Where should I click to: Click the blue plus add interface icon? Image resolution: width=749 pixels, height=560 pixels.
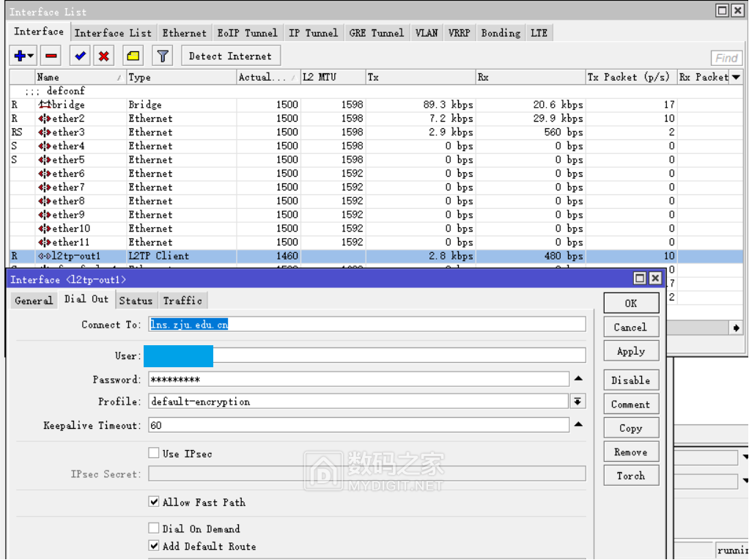pyautogui.click(x=20, y=56)
